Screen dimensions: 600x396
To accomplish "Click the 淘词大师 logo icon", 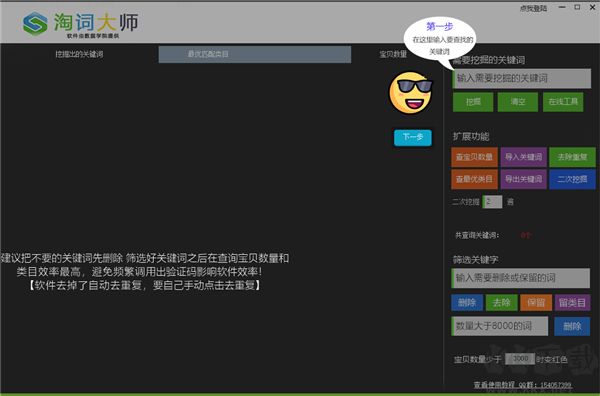I will [35, 23].
